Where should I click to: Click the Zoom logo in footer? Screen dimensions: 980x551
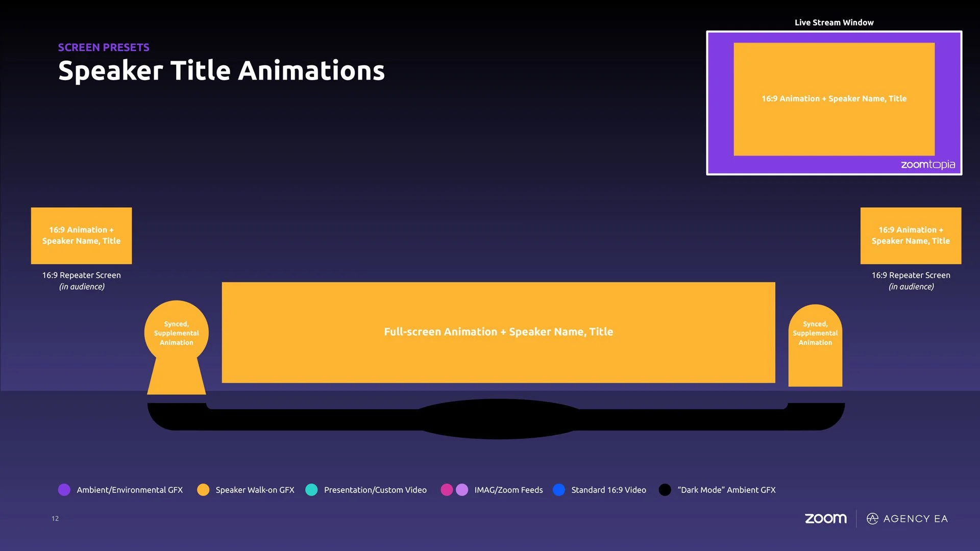pyautogui.click(x=825, y=518)
